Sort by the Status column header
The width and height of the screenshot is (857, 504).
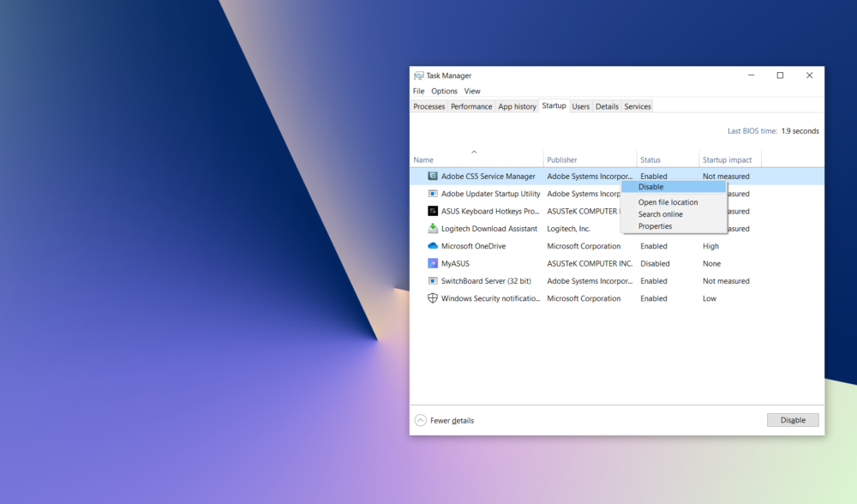point(668,159)
